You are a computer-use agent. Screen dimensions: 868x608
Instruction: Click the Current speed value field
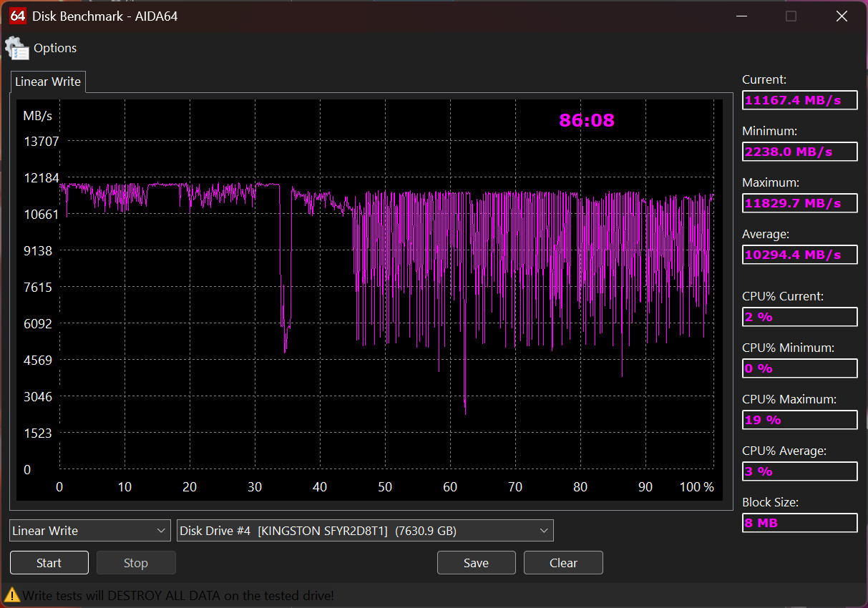[799, 100]
